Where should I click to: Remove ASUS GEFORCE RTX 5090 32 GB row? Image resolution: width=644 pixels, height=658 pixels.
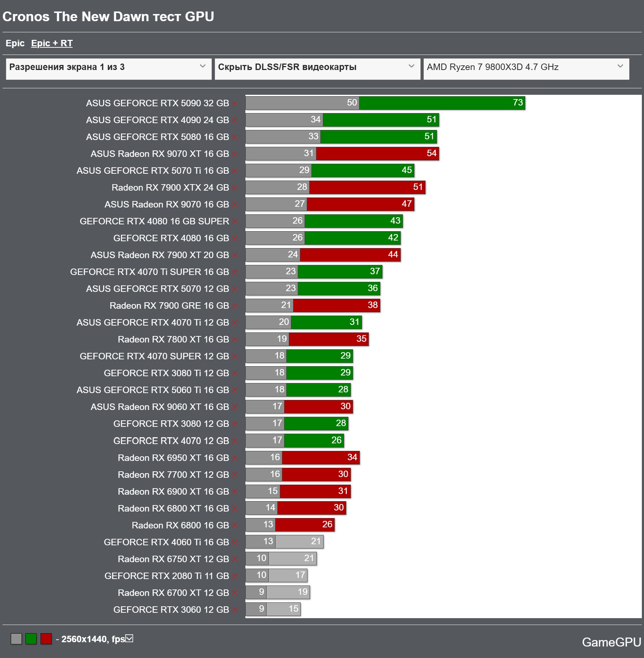(x=235, y=103)
